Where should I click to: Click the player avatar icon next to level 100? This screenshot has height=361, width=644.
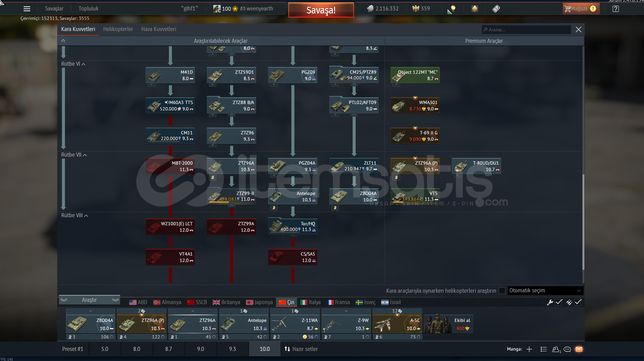pyautogui.click(x=217, y=9)
